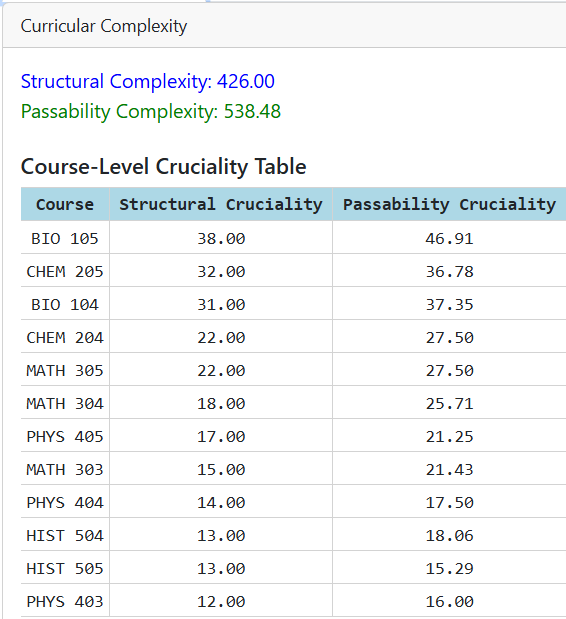
Task: Select the Passability Complexity: 538.48 text
Action: (151, 111)
